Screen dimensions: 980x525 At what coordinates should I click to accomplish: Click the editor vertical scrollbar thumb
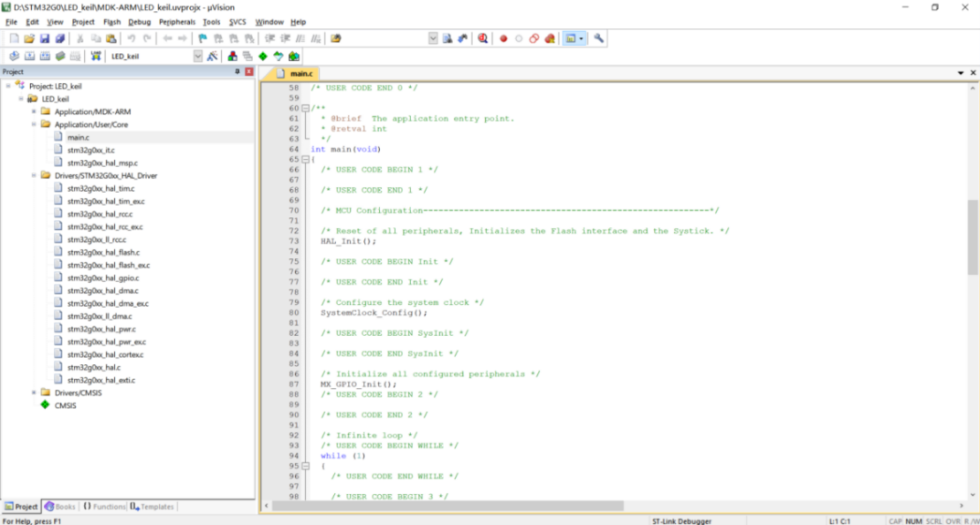coord(973,236)
